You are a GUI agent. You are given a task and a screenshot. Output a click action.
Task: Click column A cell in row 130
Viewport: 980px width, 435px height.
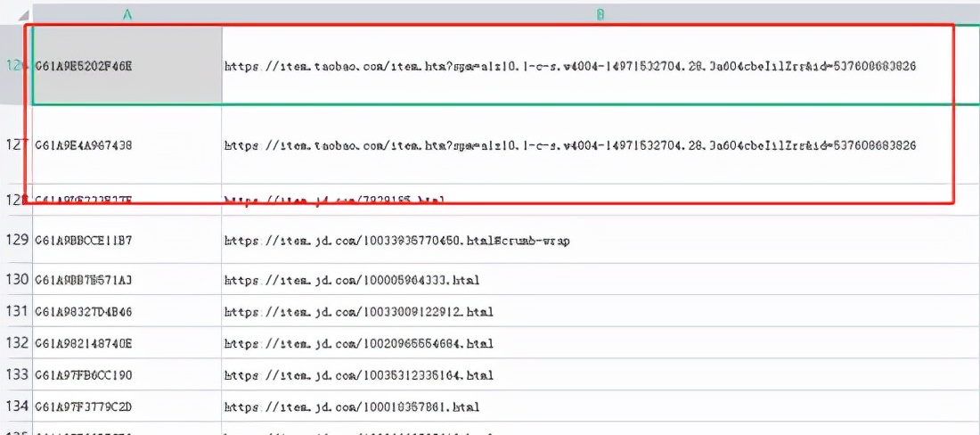tap(127, 279)
